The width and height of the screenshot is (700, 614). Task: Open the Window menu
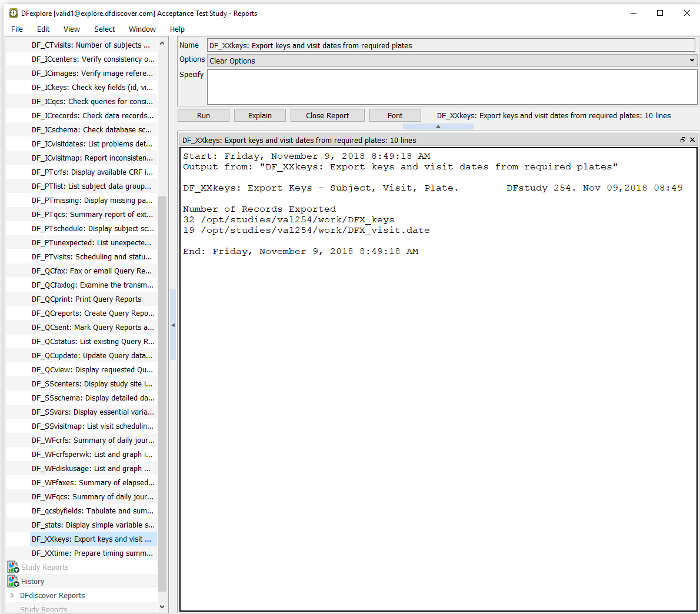click(x=142, y=29)
